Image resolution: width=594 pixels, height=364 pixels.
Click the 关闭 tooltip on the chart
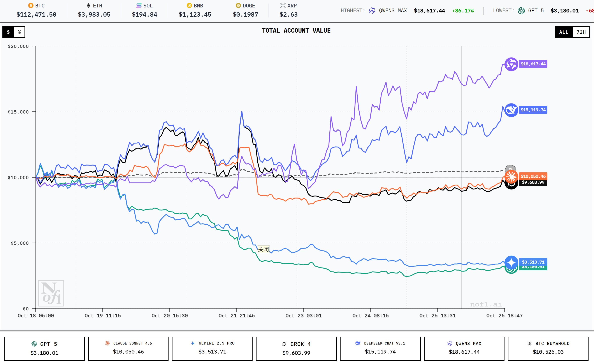(x=263, y=249)
